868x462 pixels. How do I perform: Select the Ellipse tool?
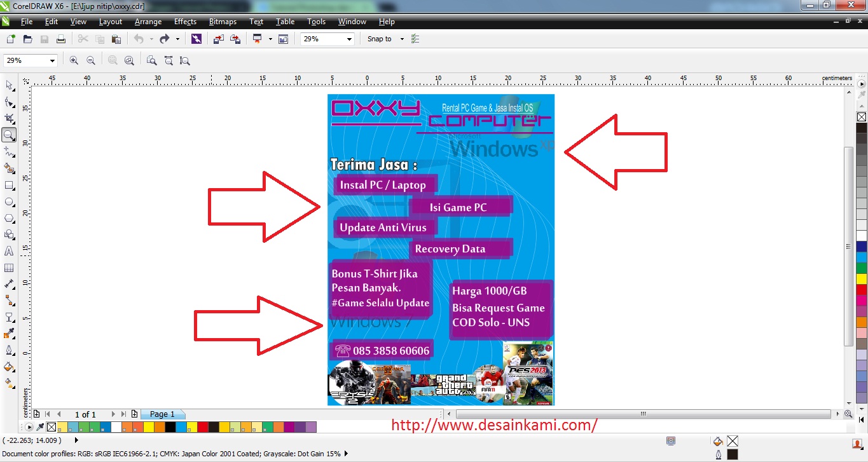(9, 201)
